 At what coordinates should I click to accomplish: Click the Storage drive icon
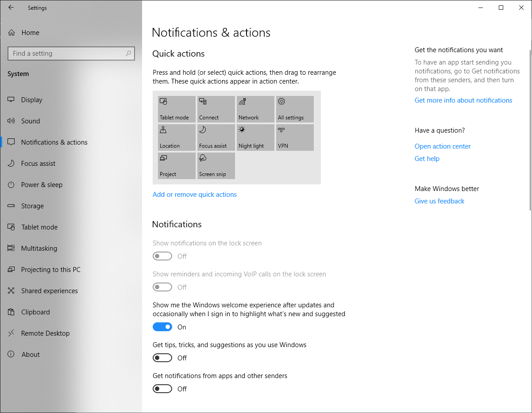point(12,206)
